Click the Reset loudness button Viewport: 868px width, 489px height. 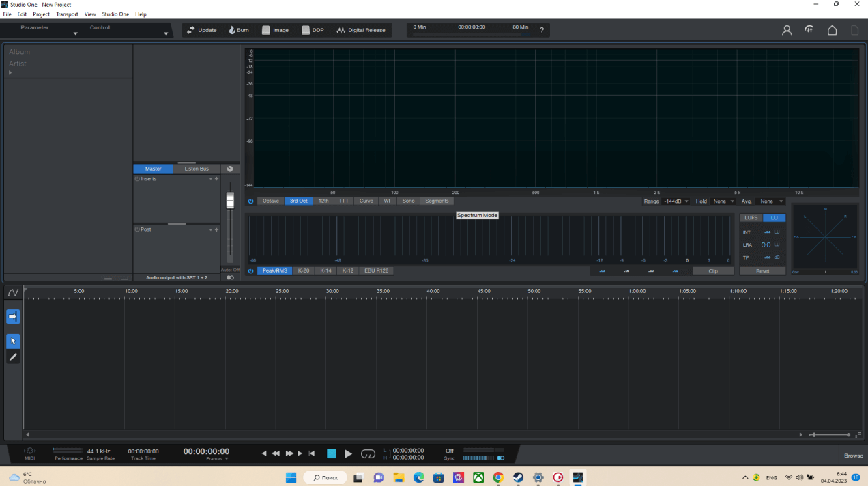762,271
